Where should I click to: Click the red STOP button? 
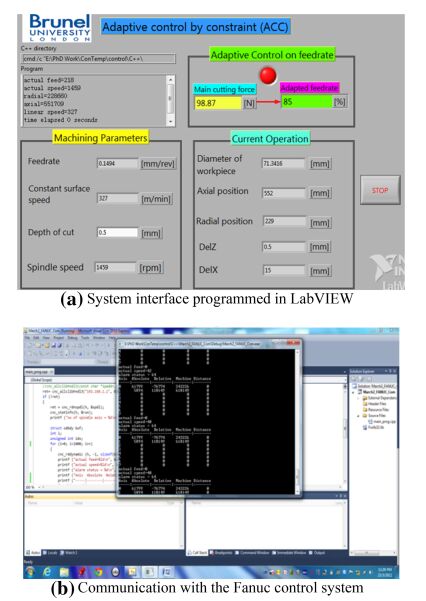(x=380, y=190)
